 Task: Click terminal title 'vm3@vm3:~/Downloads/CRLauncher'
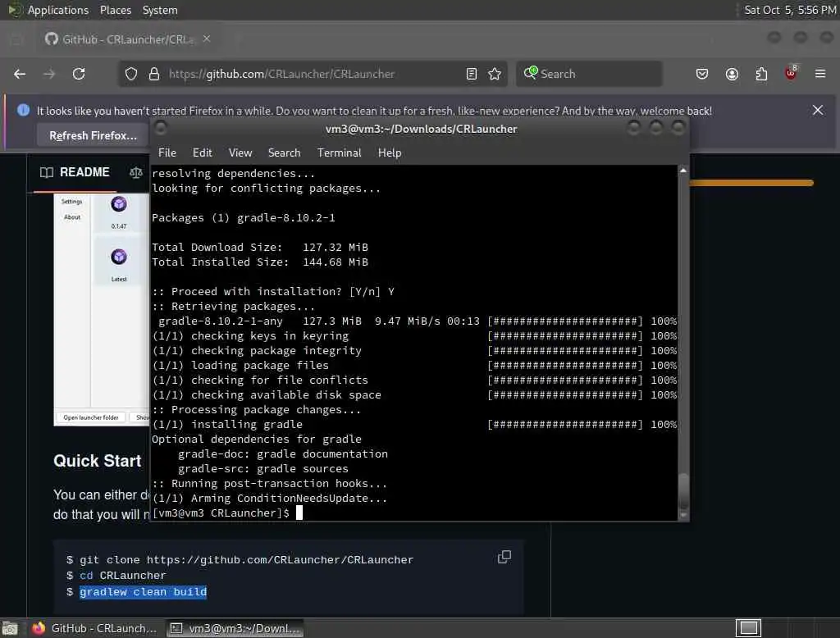(x=421, y=129)
